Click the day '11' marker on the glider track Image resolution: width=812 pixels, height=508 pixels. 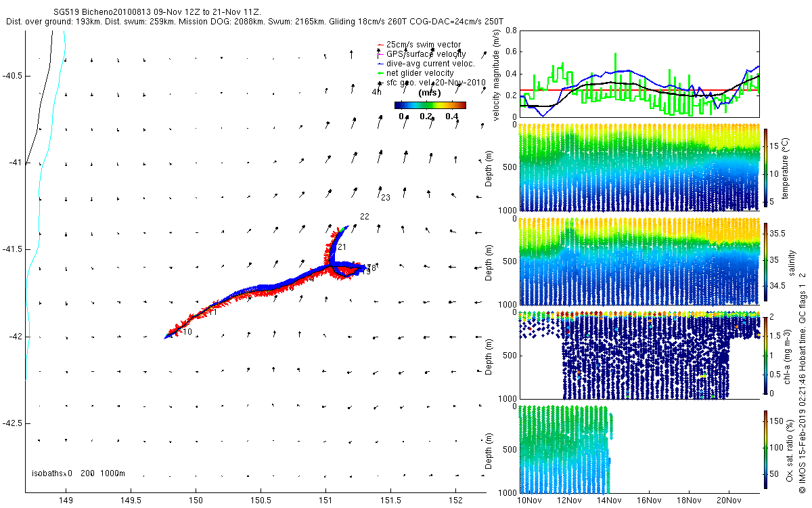point(212,312)
